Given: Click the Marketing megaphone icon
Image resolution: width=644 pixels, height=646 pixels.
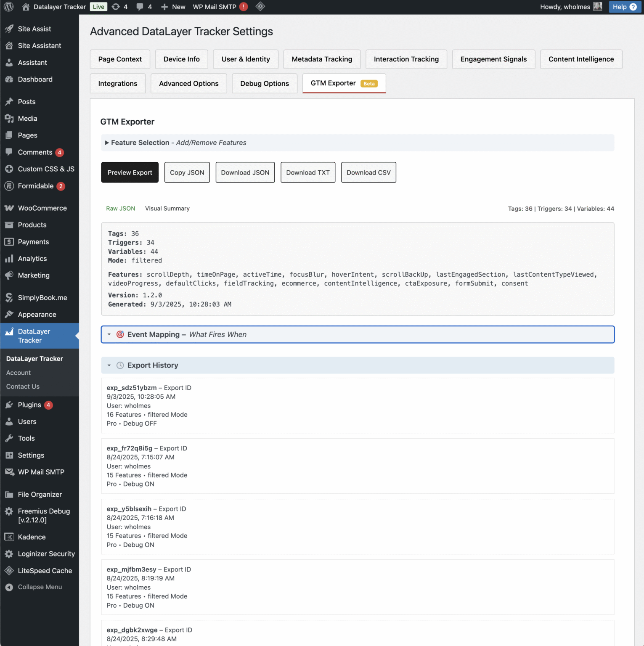Looking at the screenshot, I should click(x=9, y=275).
